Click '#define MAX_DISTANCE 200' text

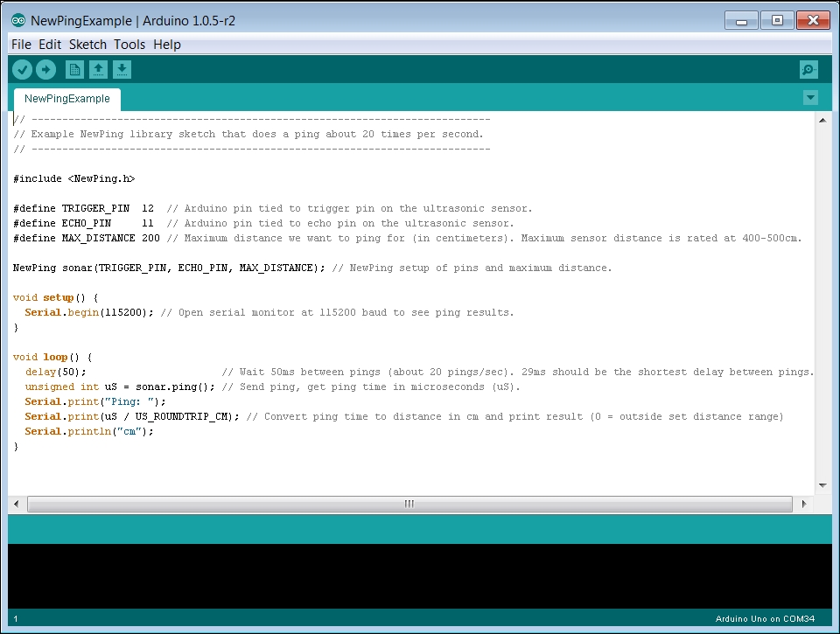[87, 238]
